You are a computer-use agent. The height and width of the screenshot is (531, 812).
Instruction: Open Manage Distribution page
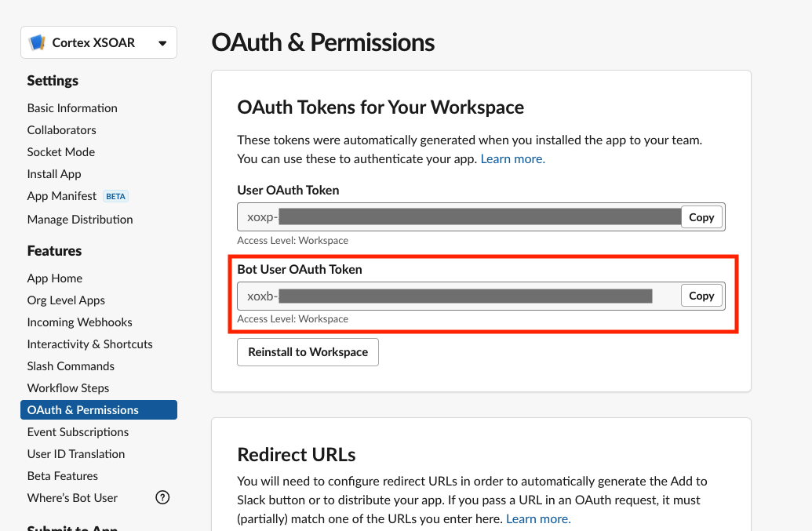point(80,220)
